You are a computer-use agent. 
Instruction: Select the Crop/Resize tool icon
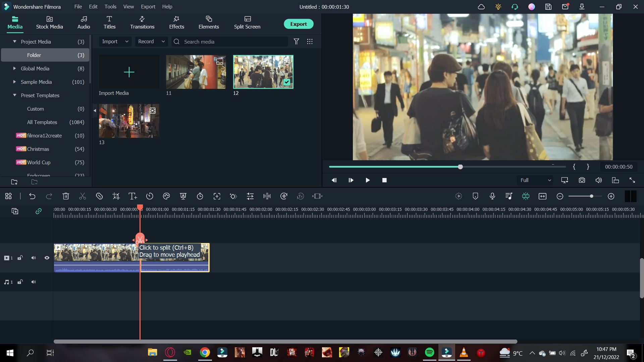[116, 196]
